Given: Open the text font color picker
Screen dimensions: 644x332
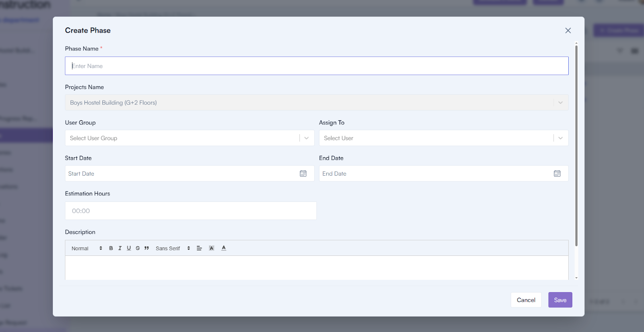Looking at the screenshot, I should 224,248.
